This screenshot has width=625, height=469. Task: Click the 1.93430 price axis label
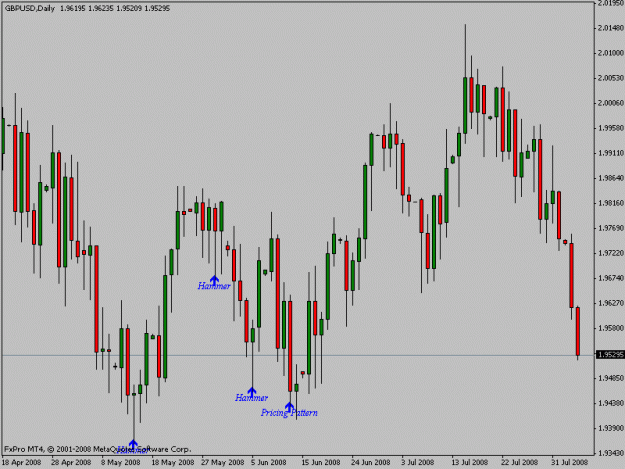click(x=610, y=453)
